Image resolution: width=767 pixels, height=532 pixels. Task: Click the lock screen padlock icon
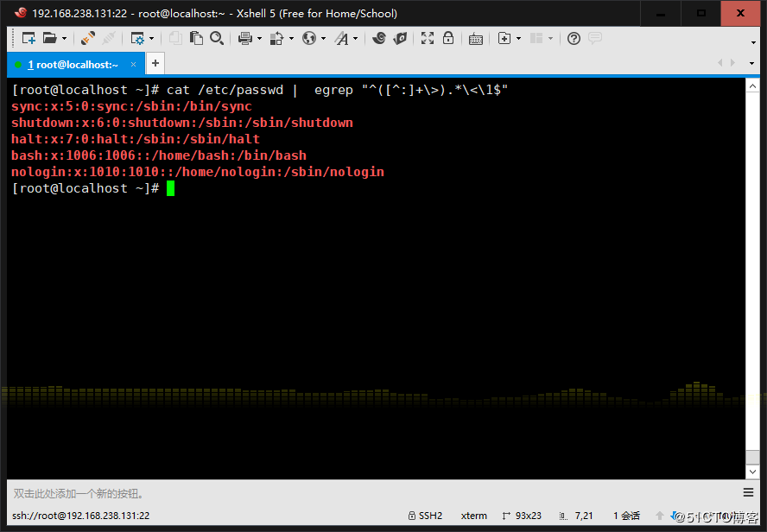[x=448, y=38]
